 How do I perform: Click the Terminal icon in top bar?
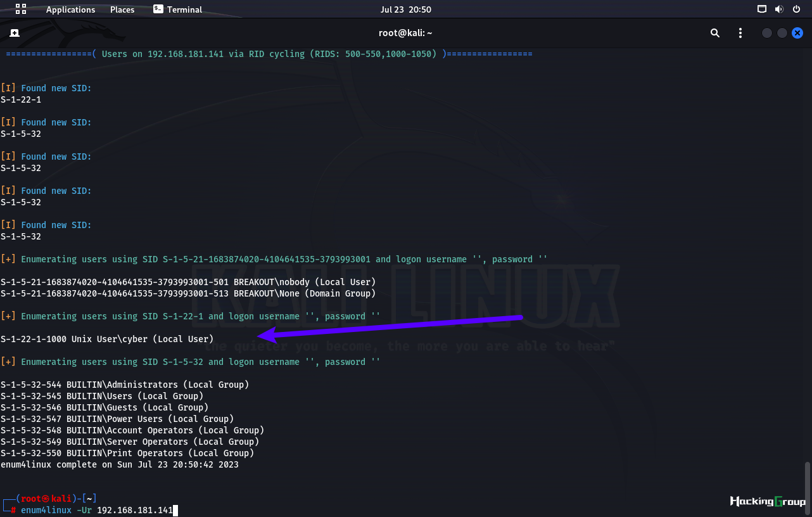coord(158,9)
